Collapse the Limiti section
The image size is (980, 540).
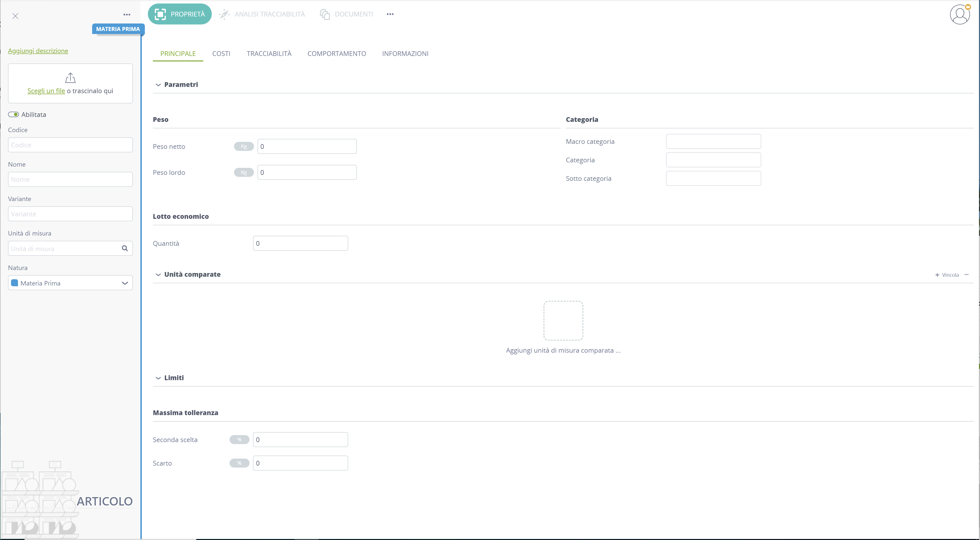tap(158, 378)
